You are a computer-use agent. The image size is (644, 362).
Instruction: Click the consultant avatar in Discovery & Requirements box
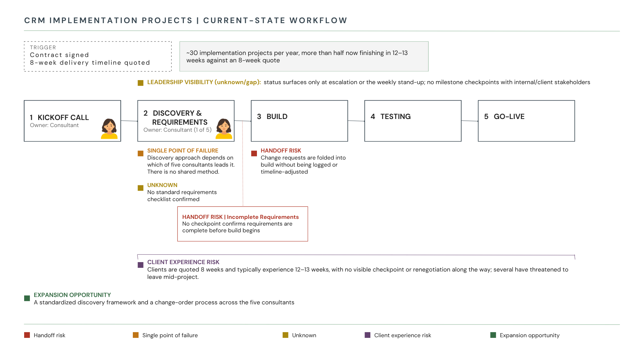coord(224,129)
